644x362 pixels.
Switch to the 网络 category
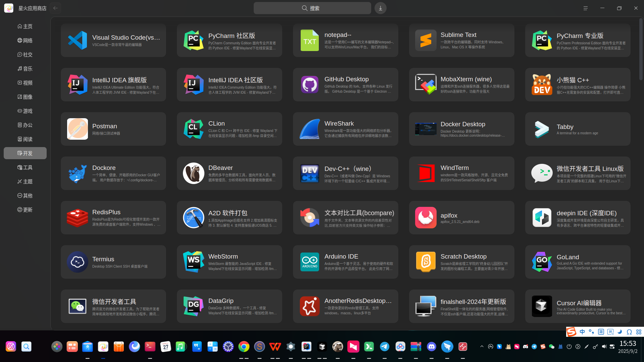(x=25, y=40)
